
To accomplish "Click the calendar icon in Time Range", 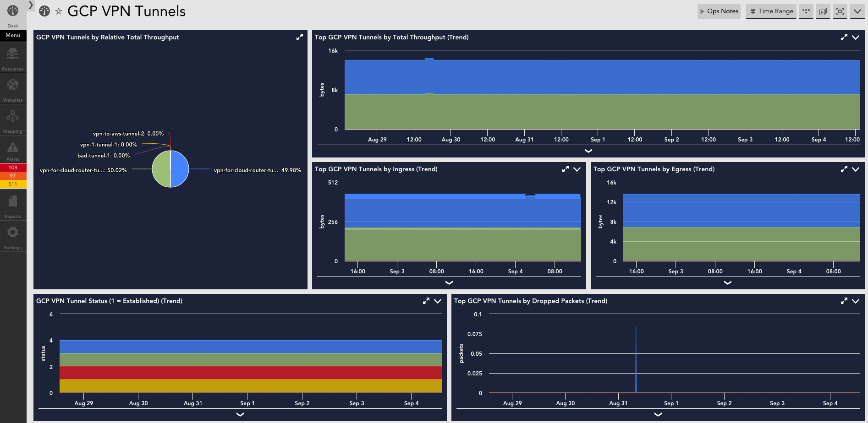I will (753, 11).
